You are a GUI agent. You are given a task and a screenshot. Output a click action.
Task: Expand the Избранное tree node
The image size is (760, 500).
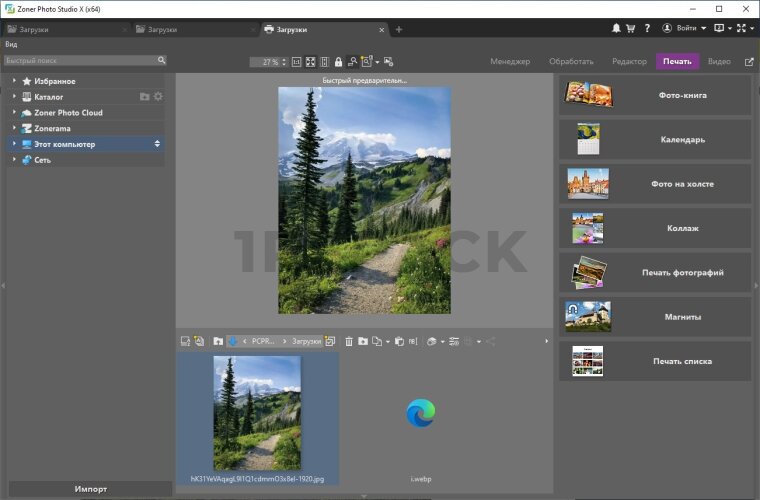pyautogui.click(x=14, y=81)
